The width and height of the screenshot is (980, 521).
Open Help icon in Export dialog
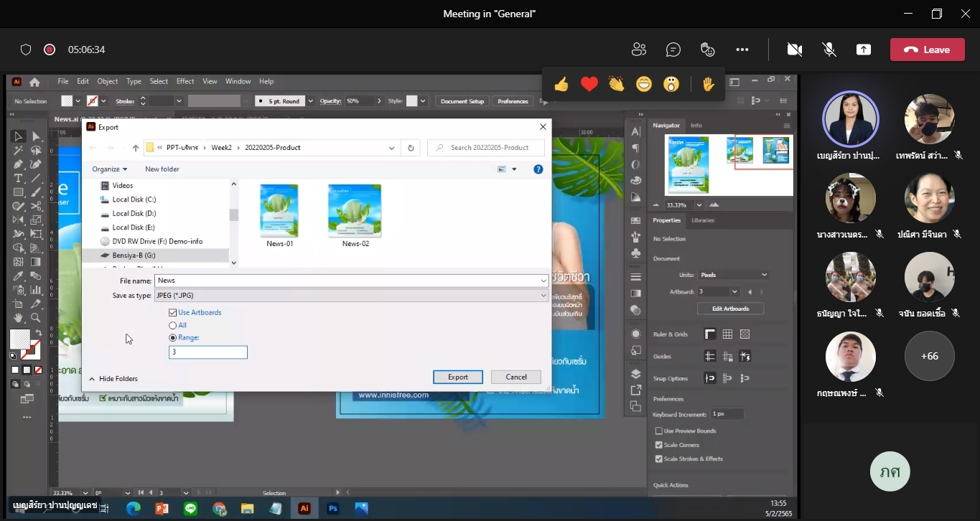[x=538, y=169]
